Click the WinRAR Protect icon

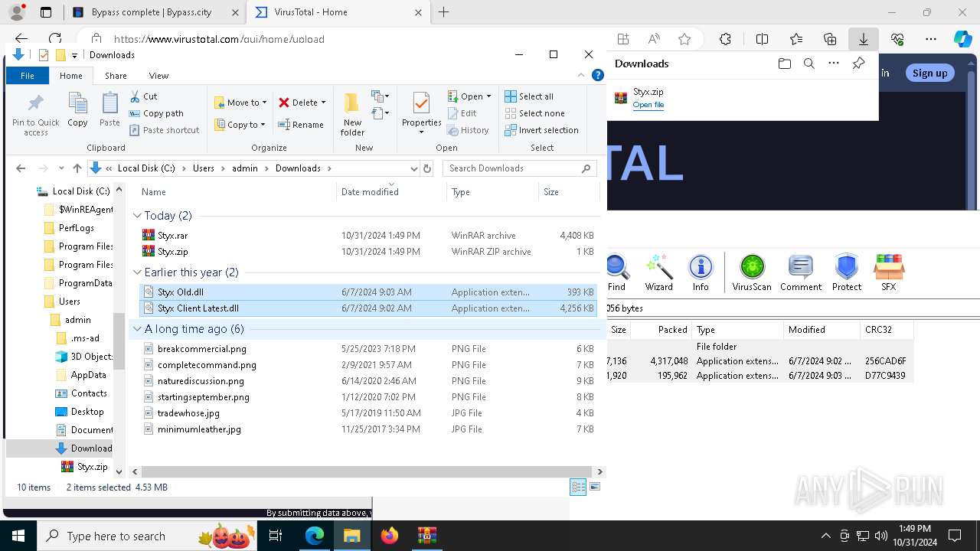[847, 272]
